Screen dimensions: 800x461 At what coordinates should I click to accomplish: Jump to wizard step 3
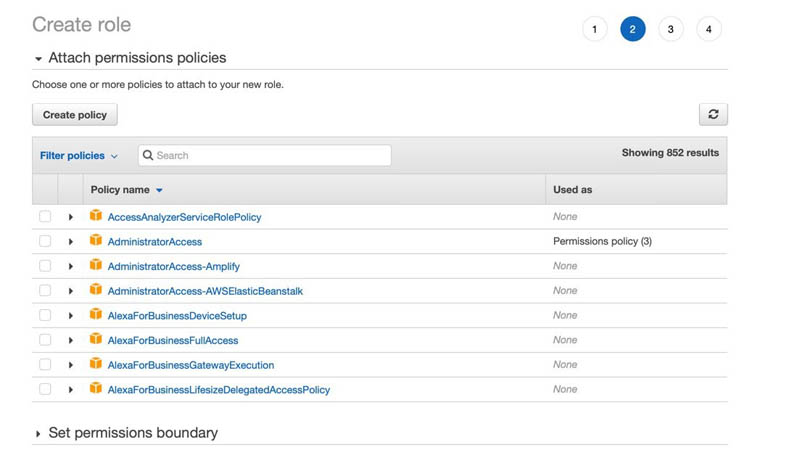670,29
